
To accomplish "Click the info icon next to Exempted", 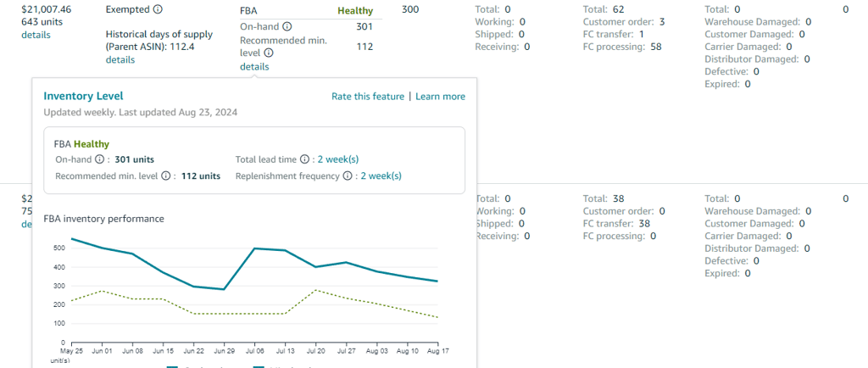I will click(x=158, y=9).
